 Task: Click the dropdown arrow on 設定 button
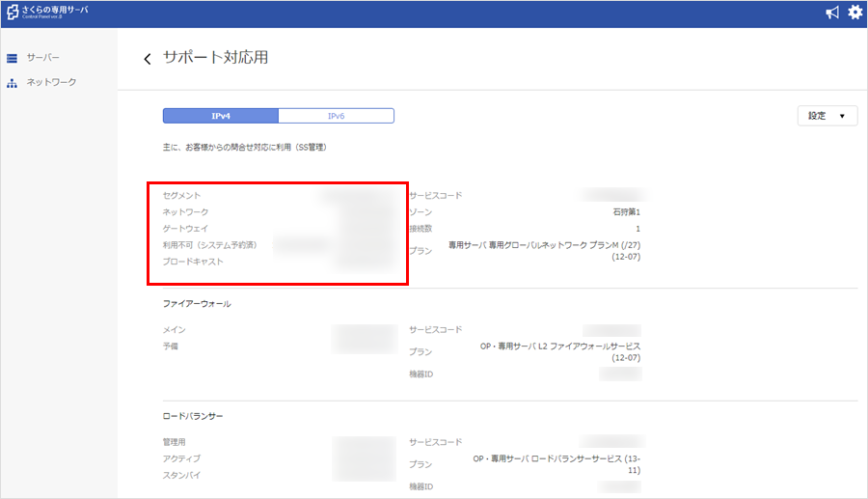[x=843, y=117]
